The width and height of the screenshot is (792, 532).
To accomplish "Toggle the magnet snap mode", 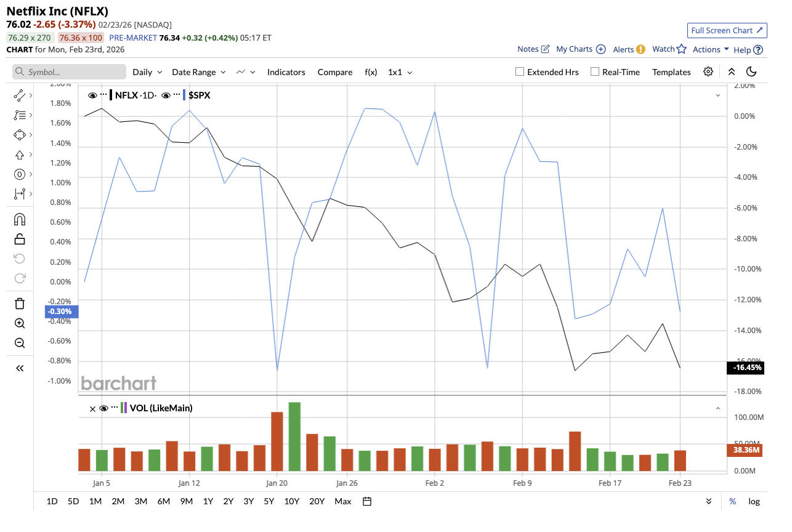I will [19, 219].
